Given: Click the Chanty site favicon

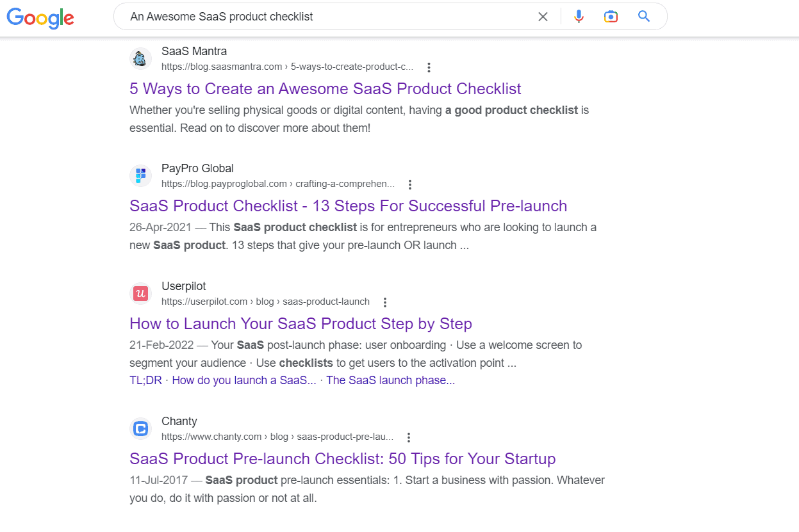Looking at the screenshot, I should [x=140, y=429].
